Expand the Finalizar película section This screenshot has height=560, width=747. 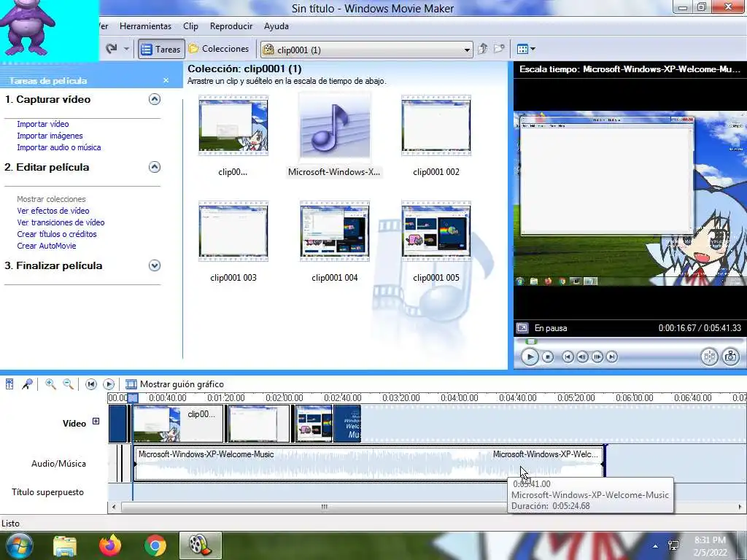click(155, 265)
